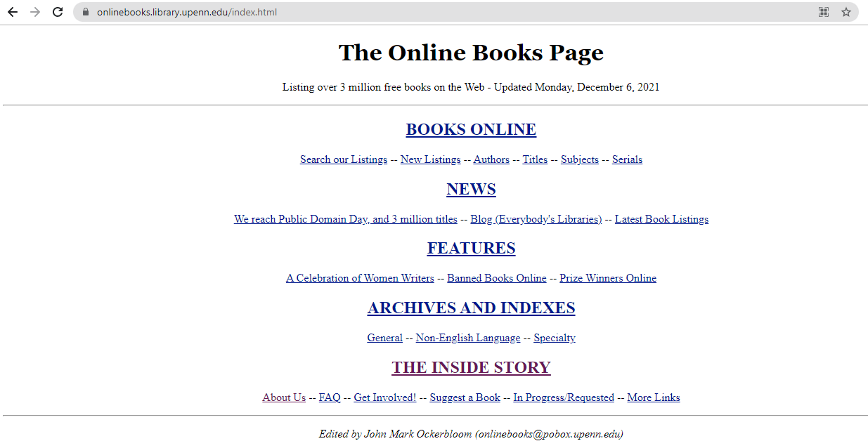The width and height of the screenshot is (868, 441).
Task: Visit Blog (Everybody's Libraries)
Action: click(536, 219)
